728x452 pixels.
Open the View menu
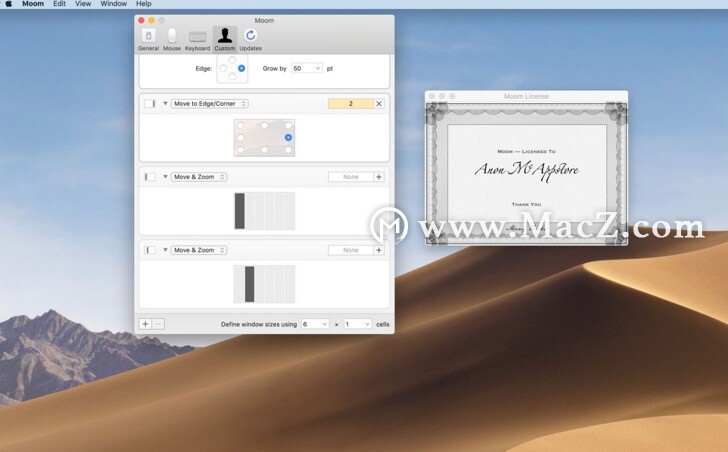pos(83,4)
